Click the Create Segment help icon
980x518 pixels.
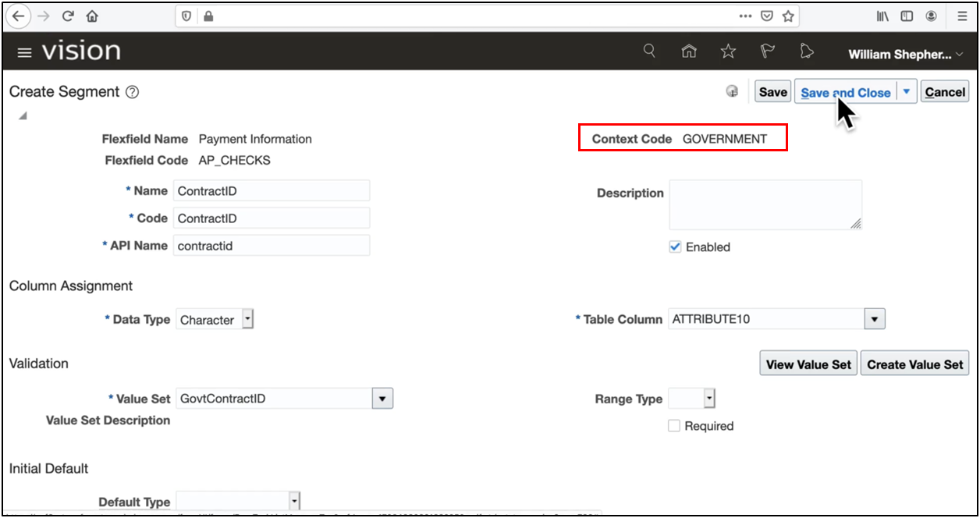click(x=132, y=92)
